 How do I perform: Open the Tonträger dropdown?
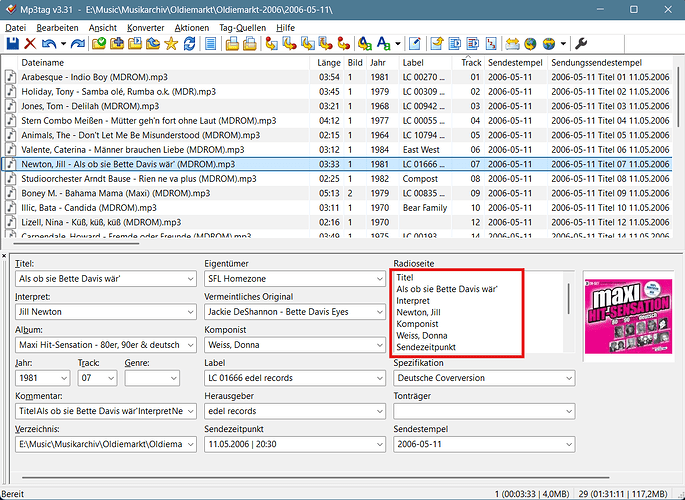coord(569,411)
